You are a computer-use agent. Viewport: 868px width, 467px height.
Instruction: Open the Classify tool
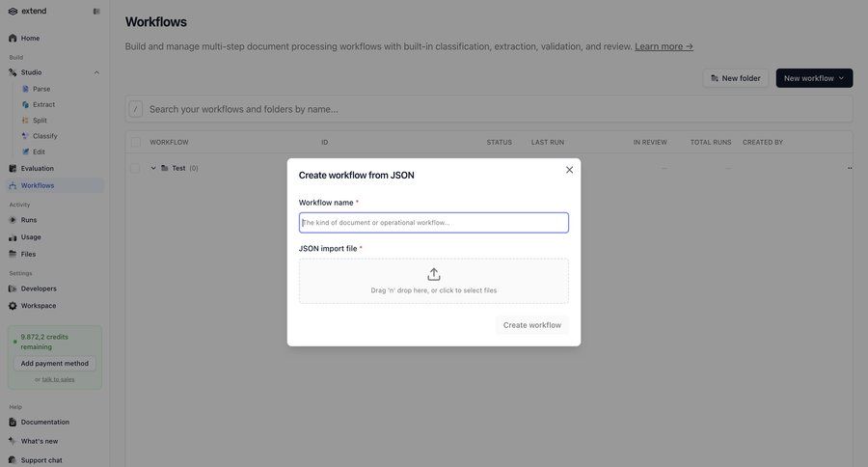coord(44,136)
